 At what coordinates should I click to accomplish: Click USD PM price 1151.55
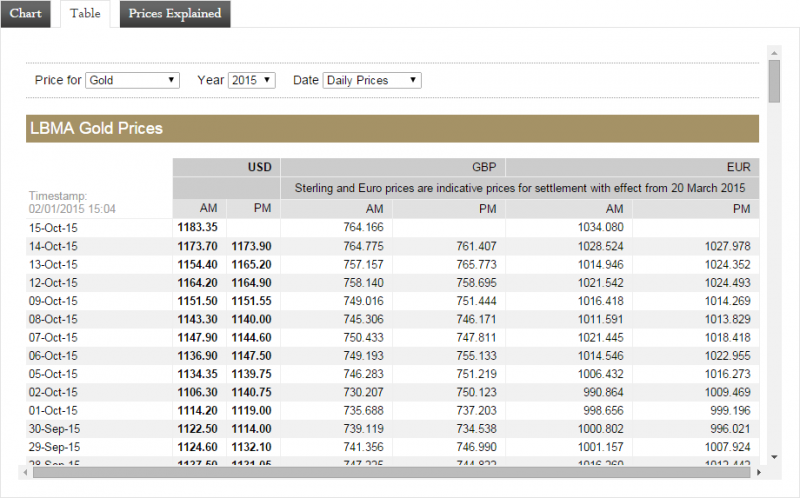pos(252,301)
